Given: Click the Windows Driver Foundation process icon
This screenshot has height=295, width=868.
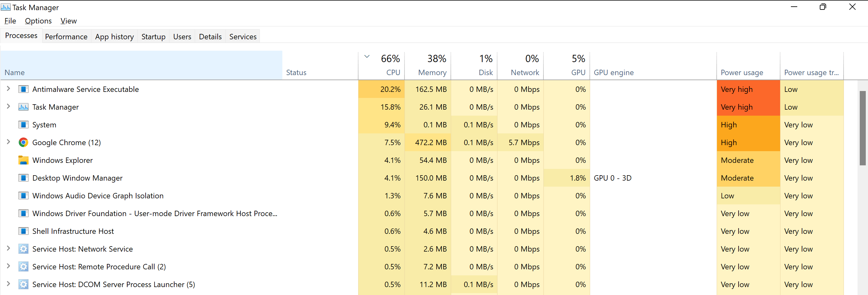Looking at the screenshot, I should click(23, 214).
